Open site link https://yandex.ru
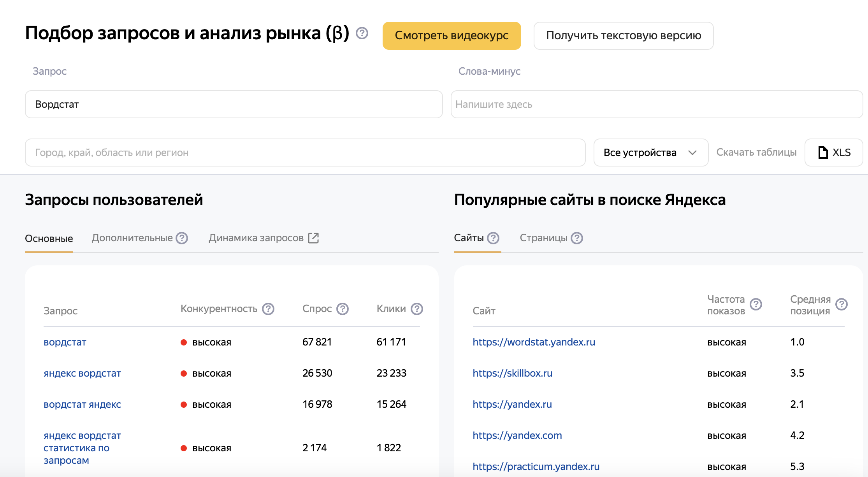This screenshot has width=868, height=477. (512, 404)
